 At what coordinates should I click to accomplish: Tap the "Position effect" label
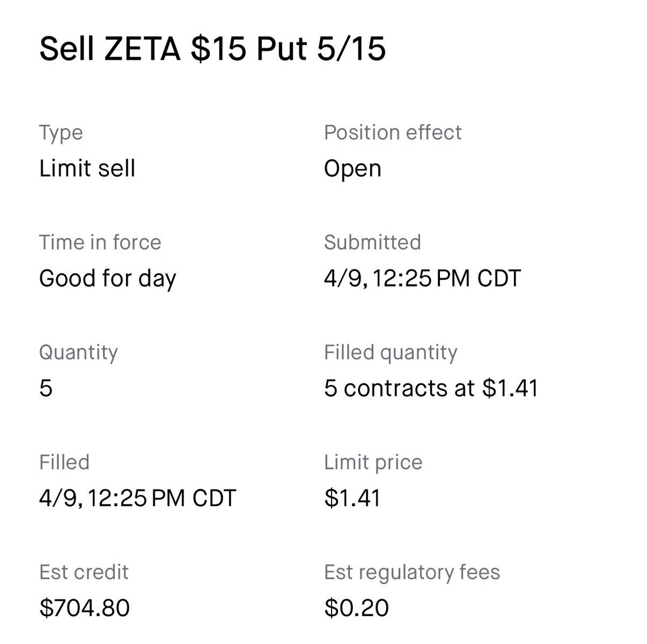[393, 133]
